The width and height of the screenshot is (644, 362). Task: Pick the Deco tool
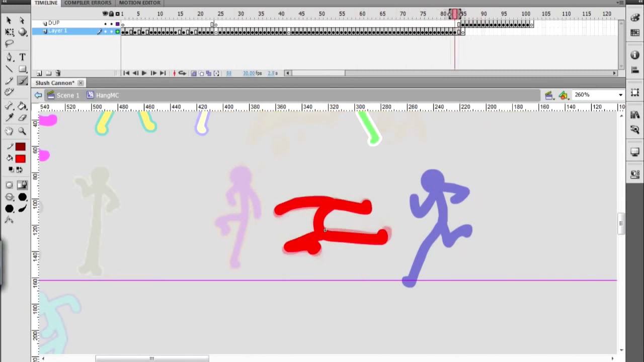pos(9,93)
